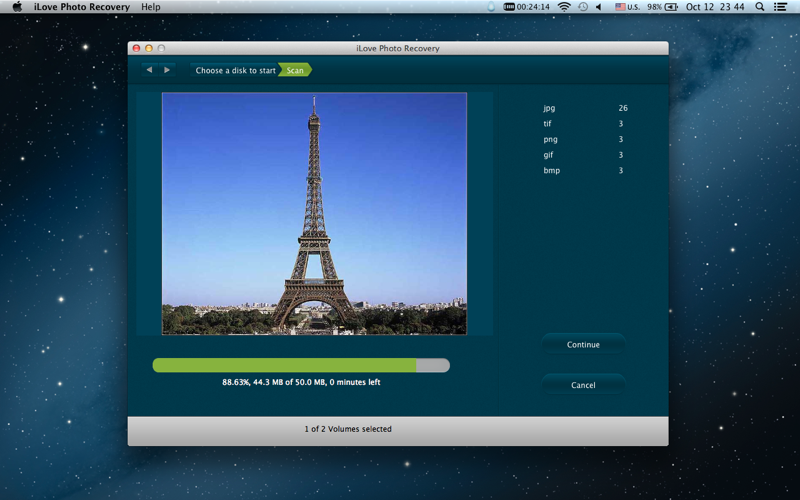Open Notification Center list icon
Screen dimensions: 800x500
780,7
